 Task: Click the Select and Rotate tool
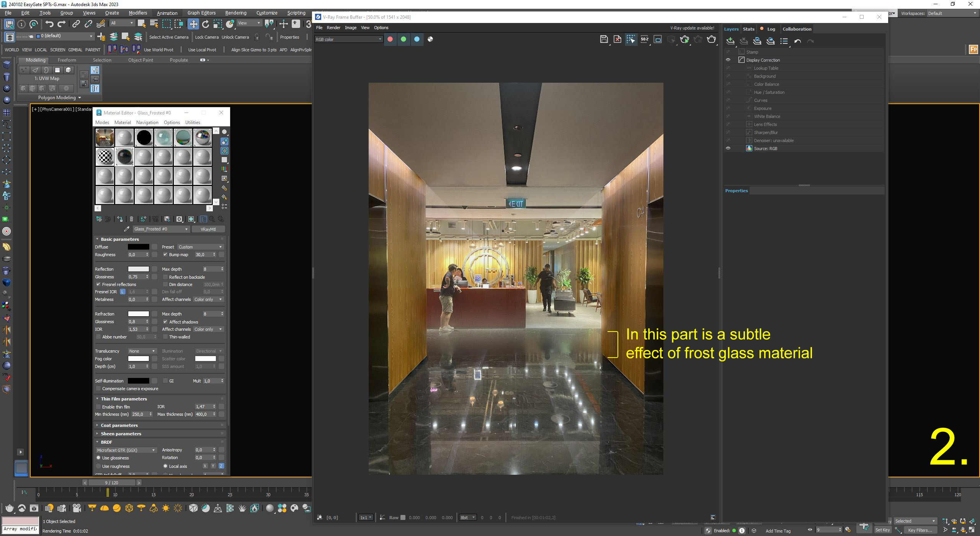[x=206, y=24]
